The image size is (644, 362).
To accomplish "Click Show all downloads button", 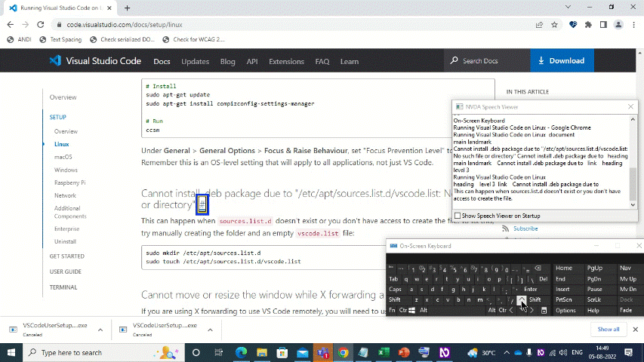I will 609,329.
